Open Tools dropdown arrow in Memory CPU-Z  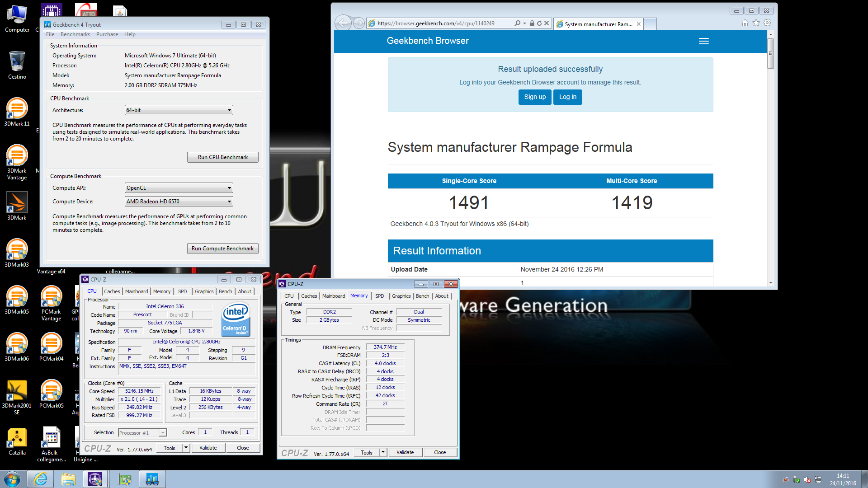(x=383, y=452)
